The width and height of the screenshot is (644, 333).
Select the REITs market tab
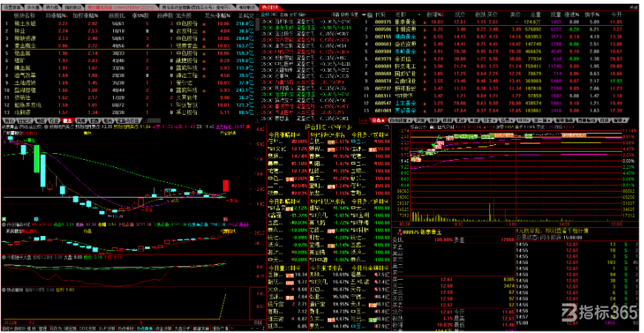(523, 121)
